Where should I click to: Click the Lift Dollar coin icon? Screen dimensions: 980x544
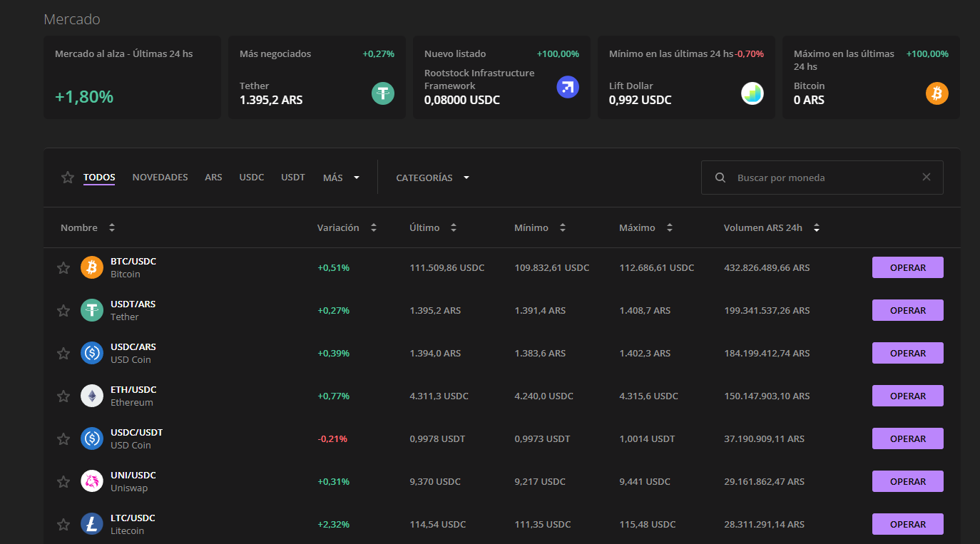click(x=752, y=93)
